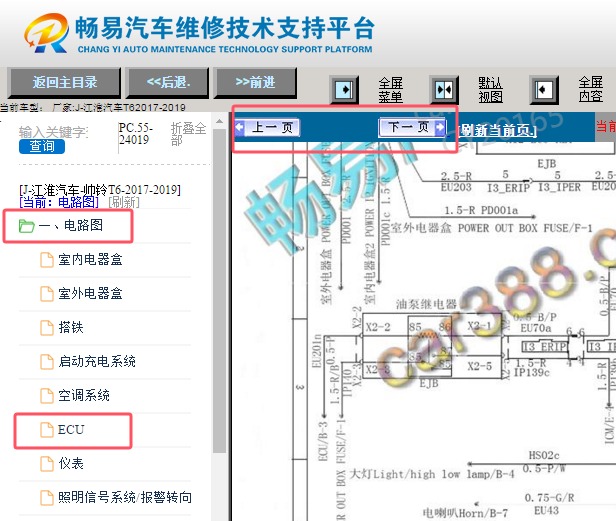Click the 大灯Light/high low lamp/B-4 label

(432, 474)
